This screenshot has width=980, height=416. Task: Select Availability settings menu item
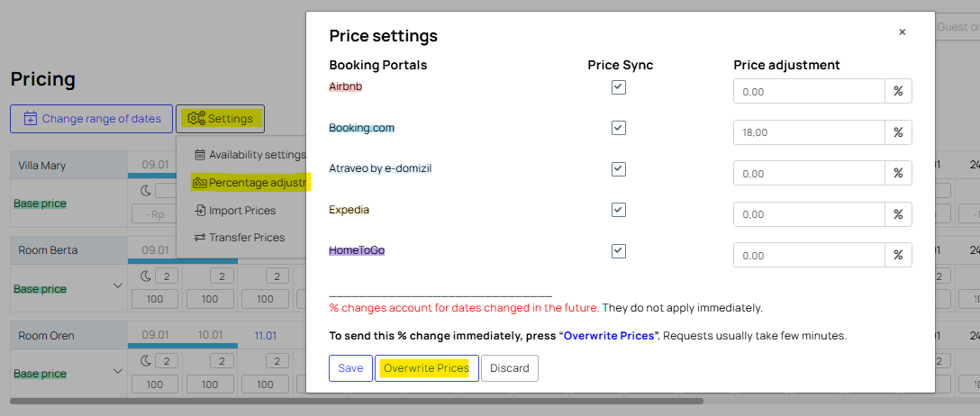pos(250,154)
